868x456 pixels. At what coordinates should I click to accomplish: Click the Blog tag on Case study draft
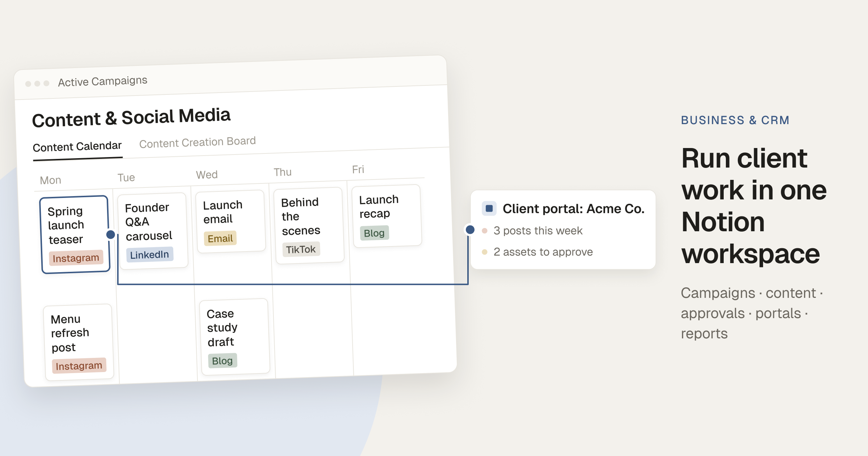[222, 361]
